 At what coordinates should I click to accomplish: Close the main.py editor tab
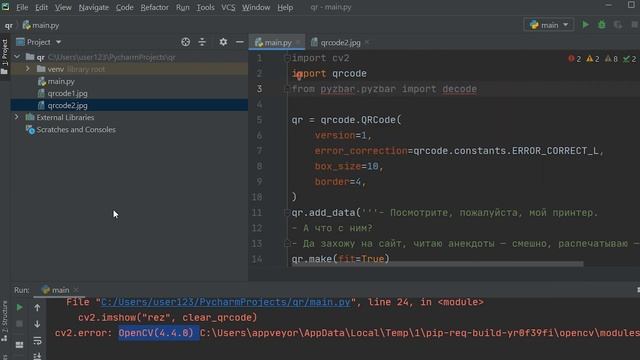click(x=298, y=42)
